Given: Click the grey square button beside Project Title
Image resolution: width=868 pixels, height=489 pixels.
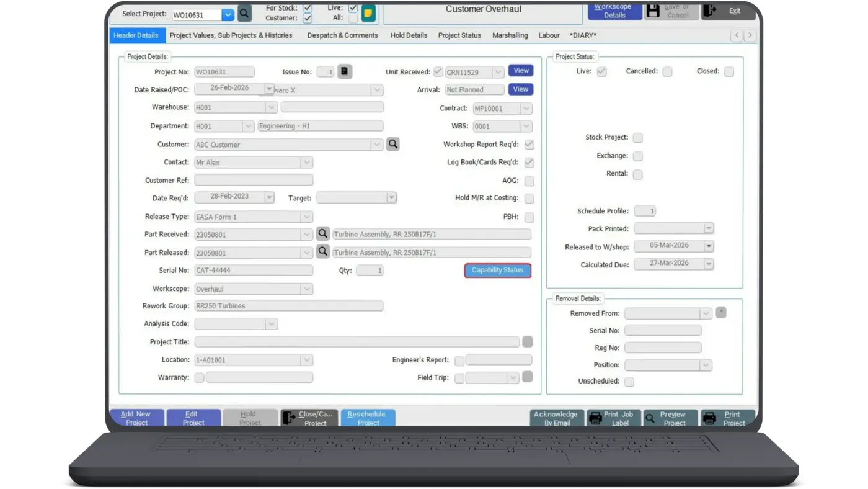Looking at the screenshot, I should coord(528,341).
